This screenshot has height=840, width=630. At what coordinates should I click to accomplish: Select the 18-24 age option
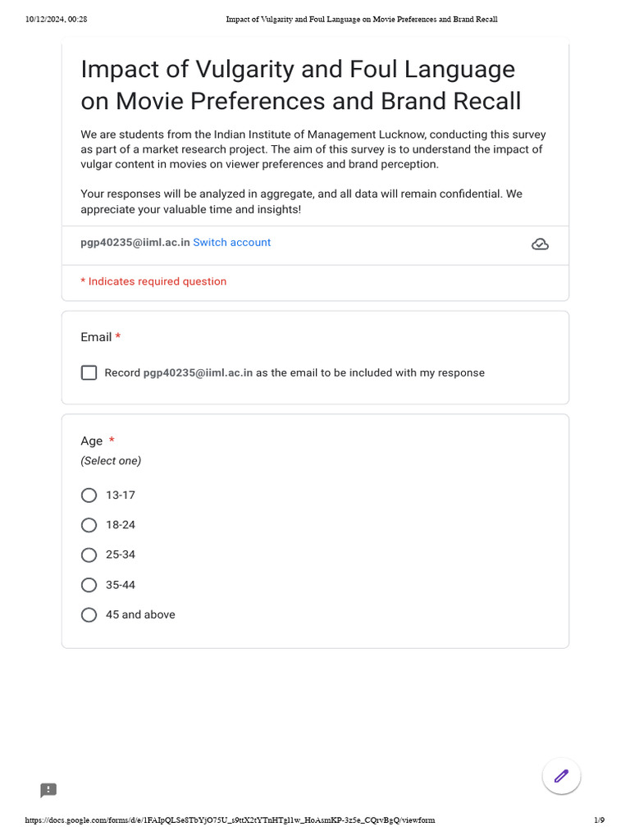(x=89, y=525)
